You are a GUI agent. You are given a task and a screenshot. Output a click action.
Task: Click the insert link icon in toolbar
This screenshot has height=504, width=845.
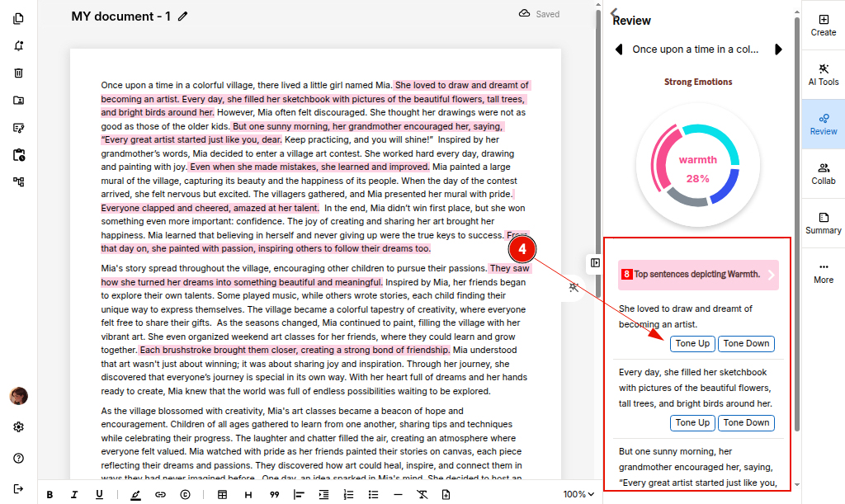[160, 495]
